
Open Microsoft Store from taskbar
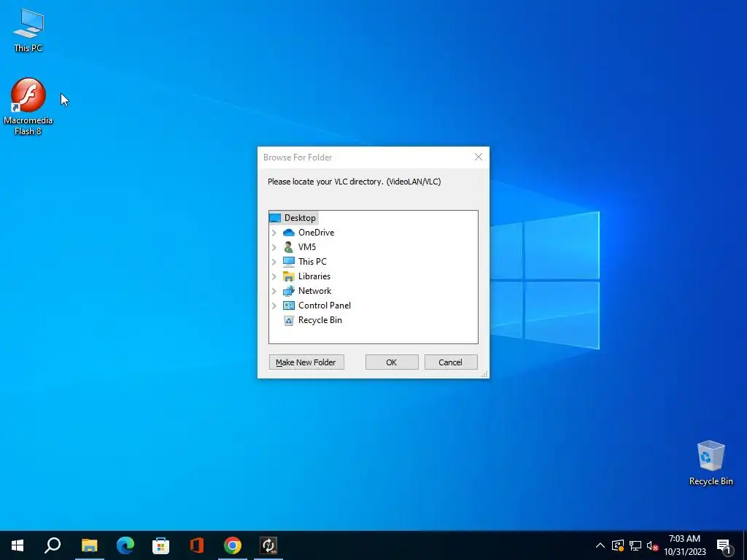(x=161, y=545)
